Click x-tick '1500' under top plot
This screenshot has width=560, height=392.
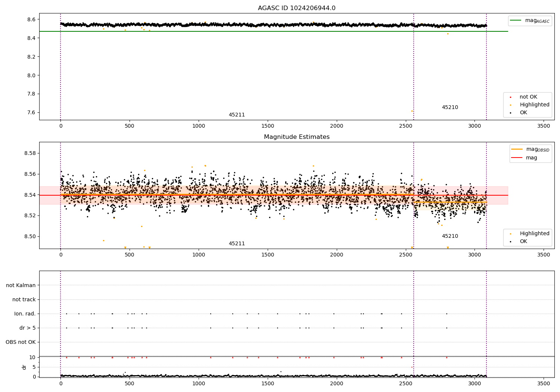coord(268,126)
